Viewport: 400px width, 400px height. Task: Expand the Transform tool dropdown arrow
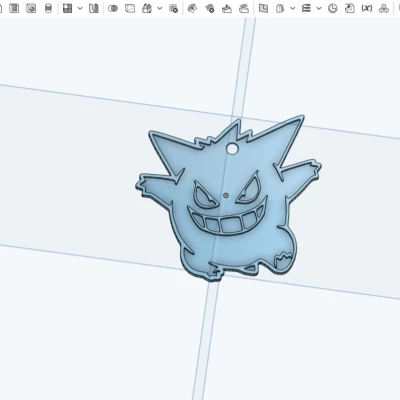point(160,8)
